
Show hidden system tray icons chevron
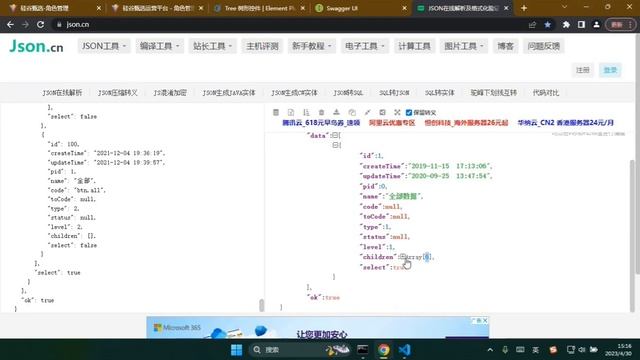490,350
